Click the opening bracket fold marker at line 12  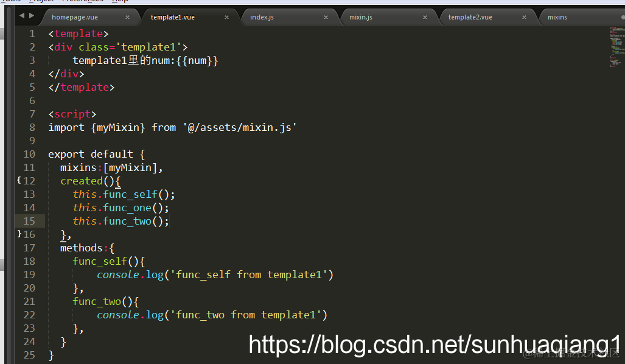(19, 180)
